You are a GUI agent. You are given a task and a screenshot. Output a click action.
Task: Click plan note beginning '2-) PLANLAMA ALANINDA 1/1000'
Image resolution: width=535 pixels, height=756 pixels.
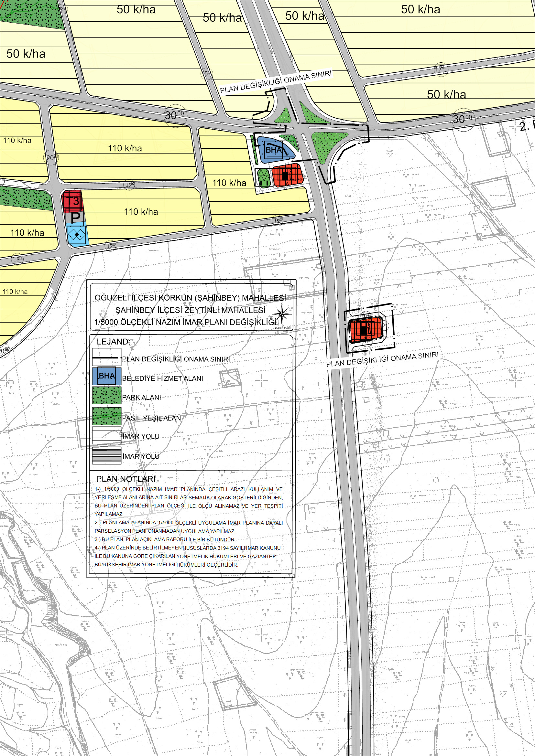click(x=189, y=527)
